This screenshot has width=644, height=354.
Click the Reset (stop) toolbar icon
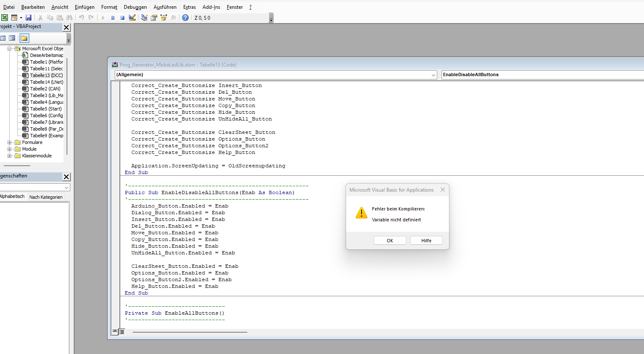[x=122, y=18]
